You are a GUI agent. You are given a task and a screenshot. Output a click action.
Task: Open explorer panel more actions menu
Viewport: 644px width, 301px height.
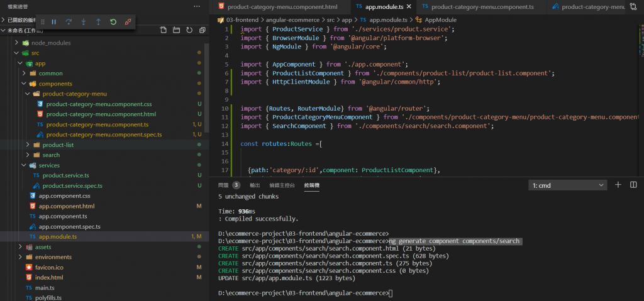197,6
